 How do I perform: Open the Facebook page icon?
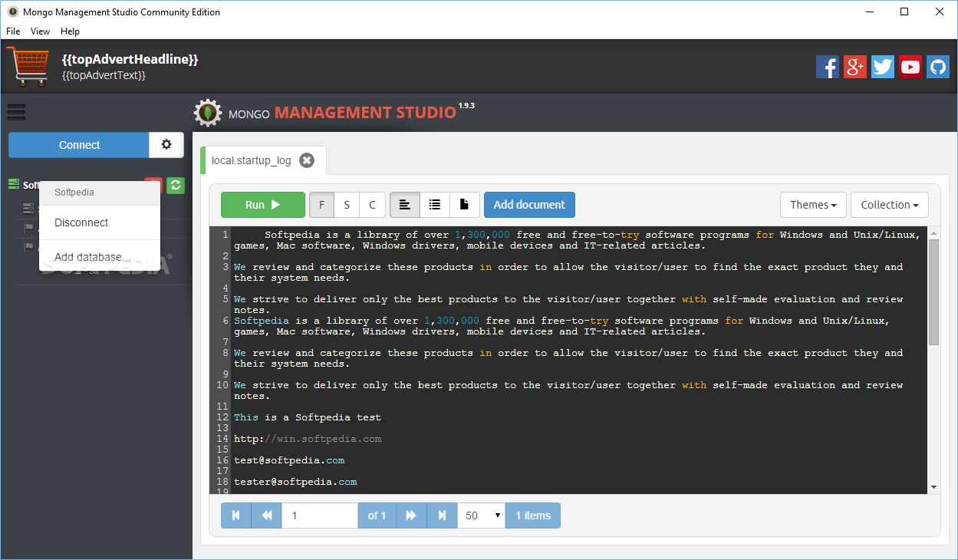(x=828, y=67)
